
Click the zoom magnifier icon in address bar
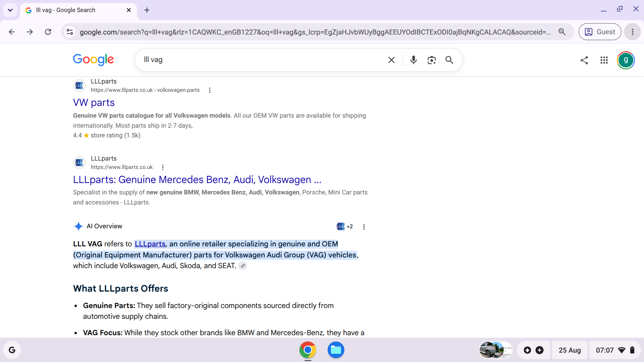(562, 32)
